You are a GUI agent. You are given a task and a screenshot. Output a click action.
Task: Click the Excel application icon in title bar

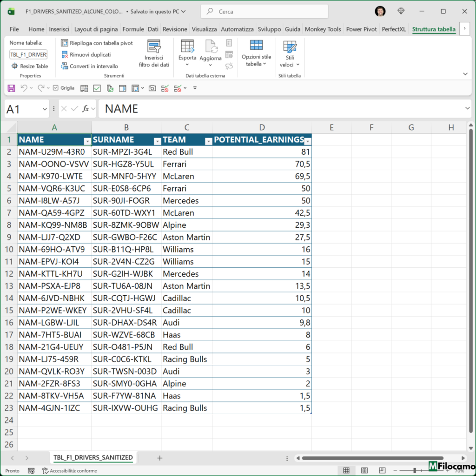click(11, 12)
